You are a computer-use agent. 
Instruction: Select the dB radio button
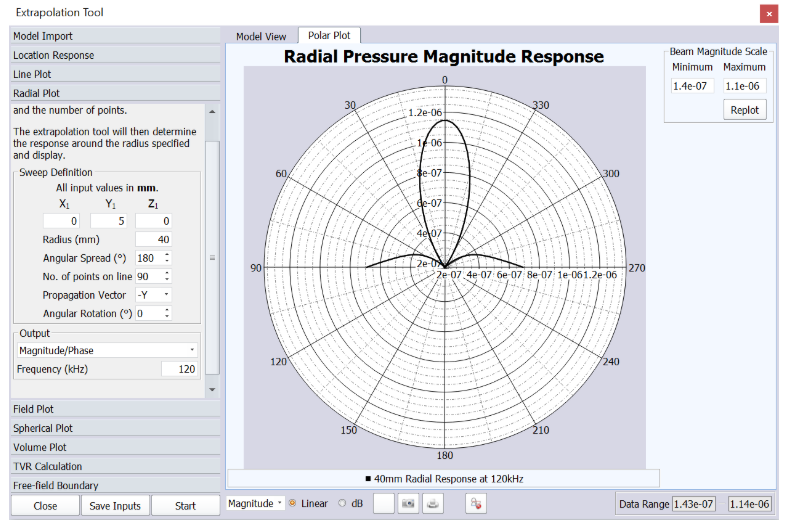click(x=342, y=503)
